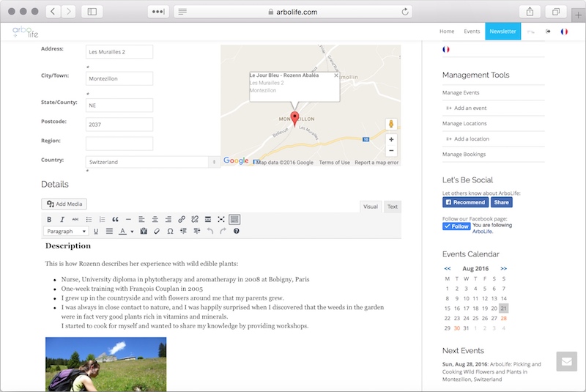
Task: Open the Home menu item
Action: [x=447, y=32]
